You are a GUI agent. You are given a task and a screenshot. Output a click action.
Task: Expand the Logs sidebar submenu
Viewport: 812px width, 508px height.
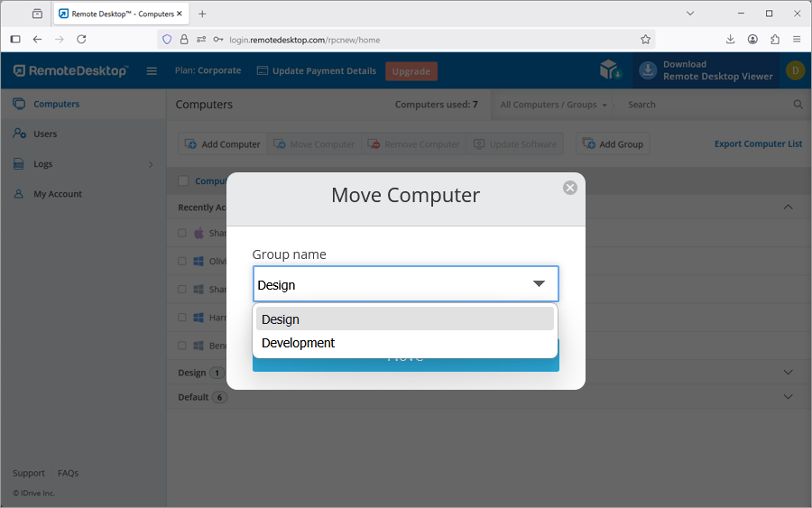click(150, 164)
